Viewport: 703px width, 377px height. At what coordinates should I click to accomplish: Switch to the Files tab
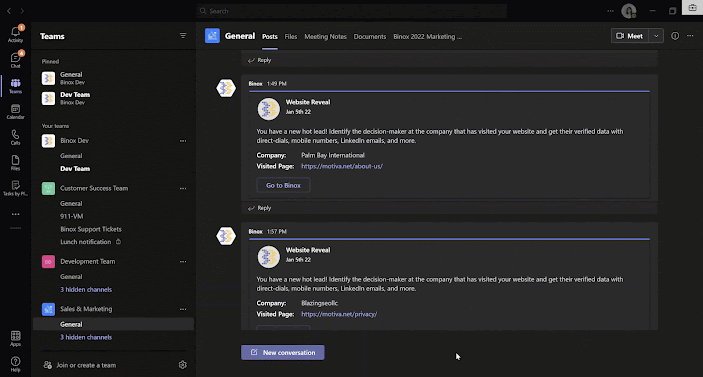[x=291, y=37]
